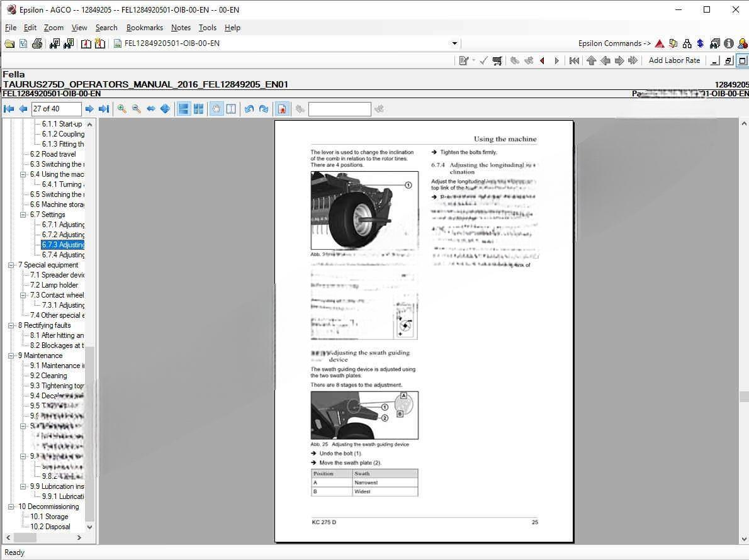Click the Add Labor Rate button

674,60
